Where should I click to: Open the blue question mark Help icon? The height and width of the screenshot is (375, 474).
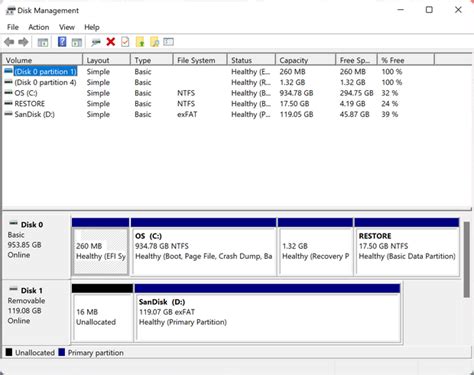coord(62,42)
